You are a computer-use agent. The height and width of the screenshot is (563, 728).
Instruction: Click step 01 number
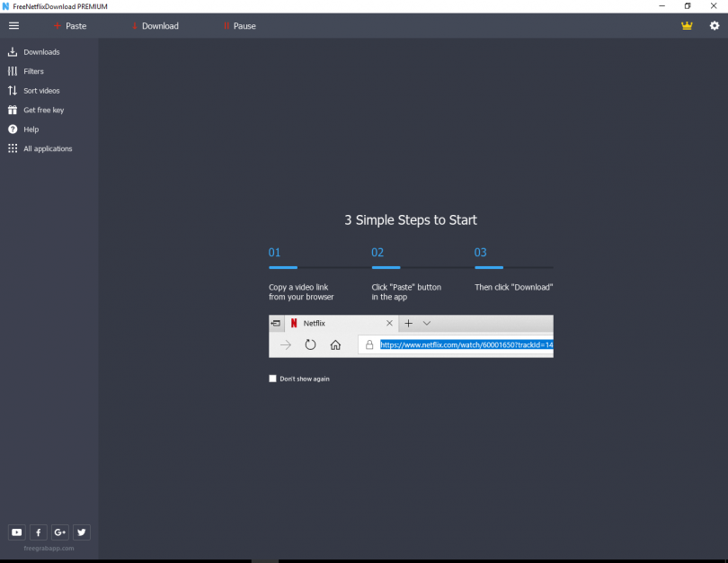pos(274,252)
